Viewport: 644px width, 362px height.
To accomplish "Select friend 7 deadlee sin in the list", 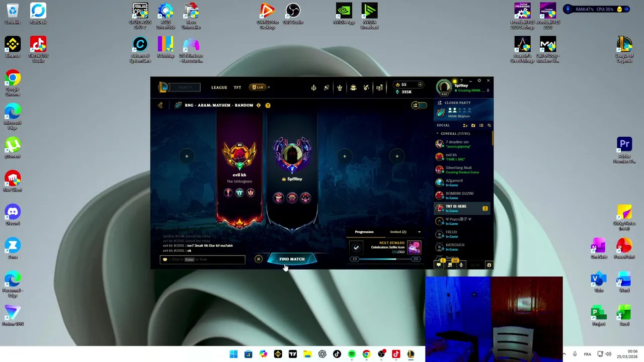I will pyautogui.click(x=462, y=144).
